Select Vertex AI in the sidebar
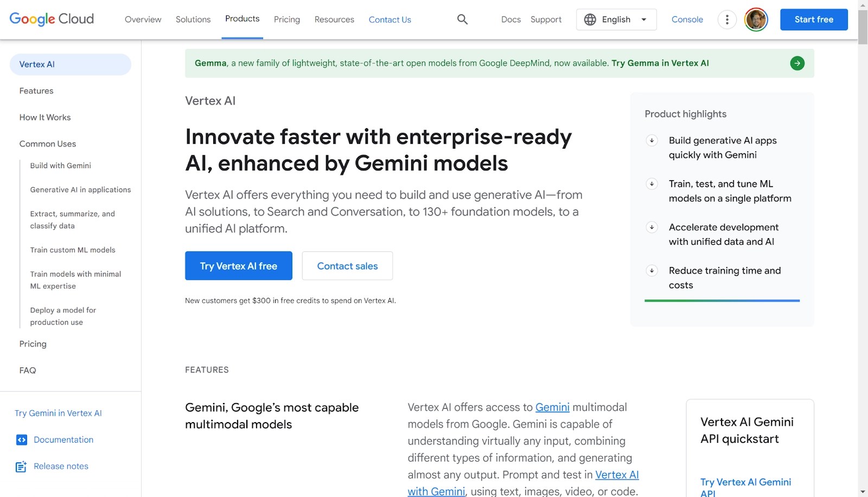The width and height of the screenshot is (868, 497). point(71,65)
